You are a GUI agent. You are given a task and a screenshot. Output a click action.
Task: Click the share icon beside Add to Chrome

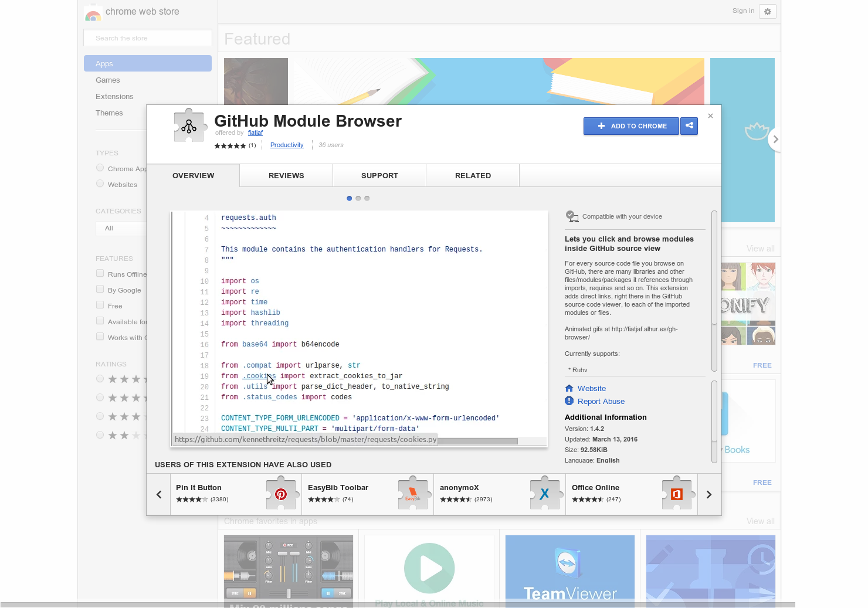click(689, 125)
